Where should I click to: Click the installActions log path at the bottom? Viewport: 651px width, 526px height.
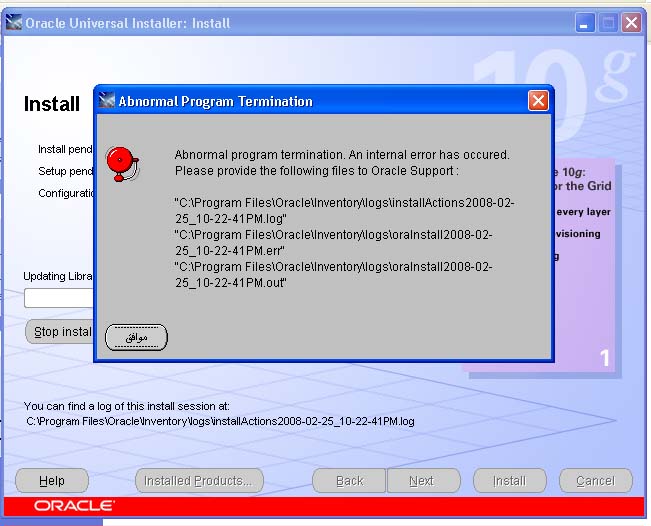pos(220,421)
